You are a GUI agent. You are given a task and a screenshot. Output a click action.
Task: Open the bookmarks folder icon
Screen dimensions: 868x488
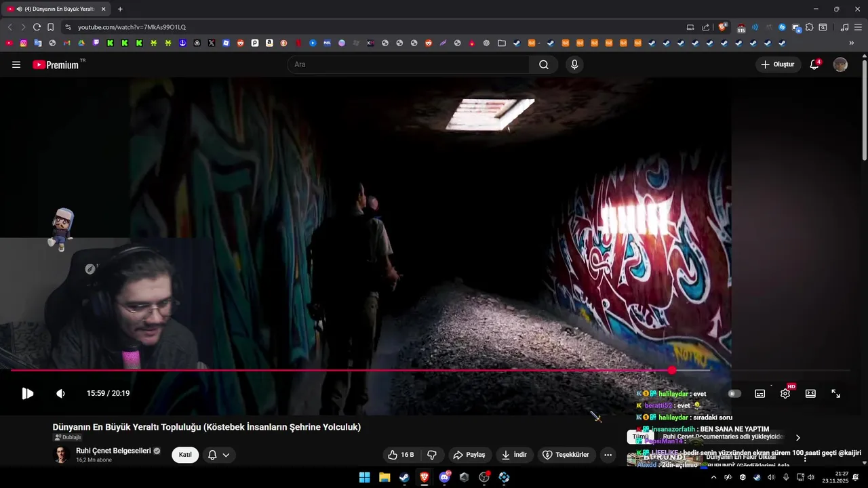(x=502, y=43)
